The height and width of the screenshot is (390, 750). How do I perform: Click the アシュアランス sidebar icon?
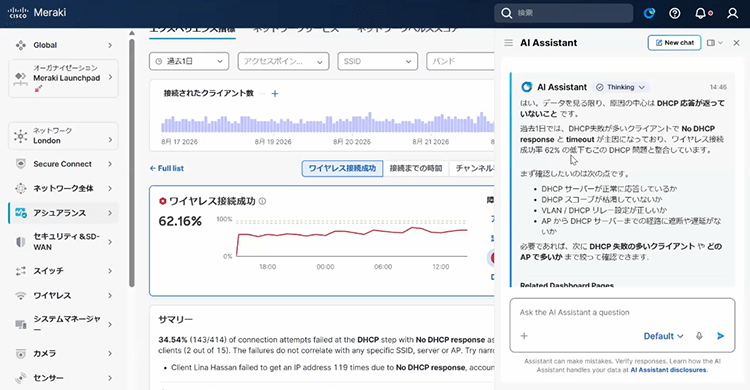tap(21, 213)
